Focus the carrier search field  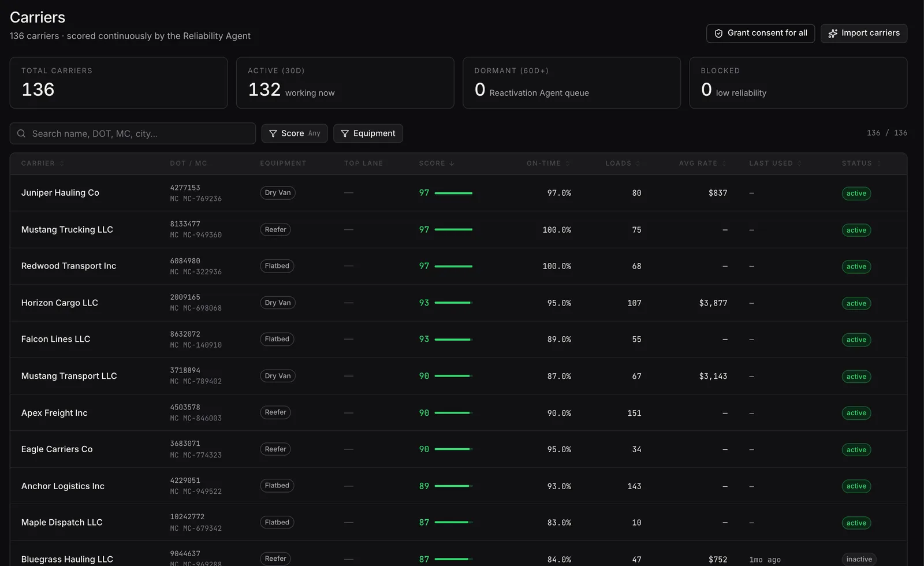pyautogui.click(x=133, y=133)
